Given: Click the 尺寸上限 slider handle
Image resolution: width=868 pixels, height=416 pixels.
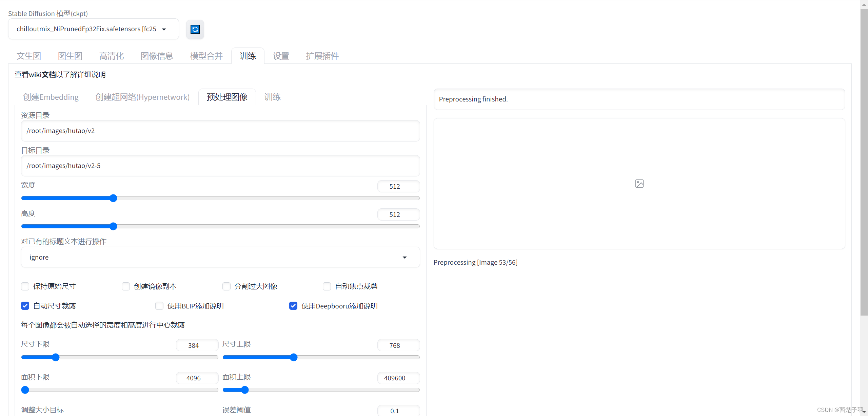Looking at the screenshot, I should point(294,357).
